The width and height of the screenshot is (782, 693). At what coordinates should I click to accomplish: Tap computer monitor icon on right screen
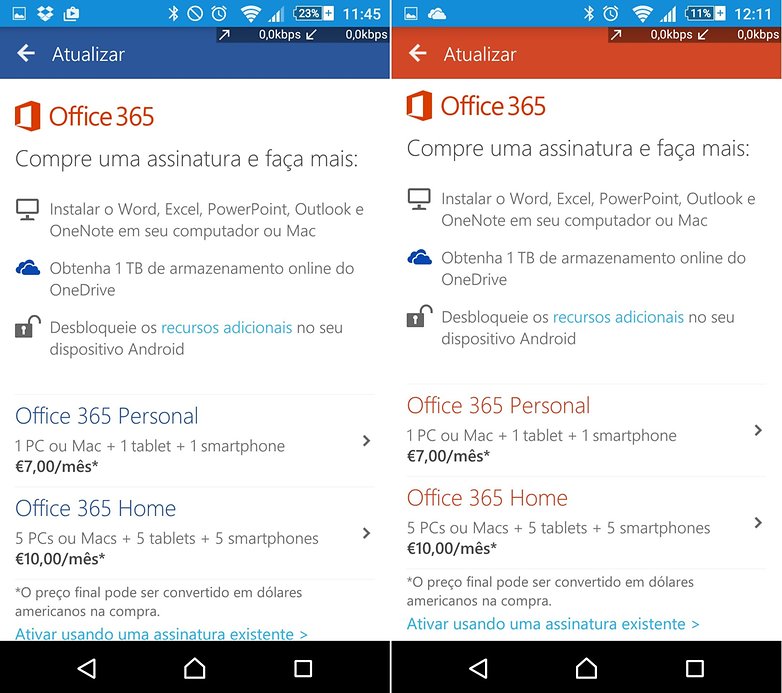[419, 199]
